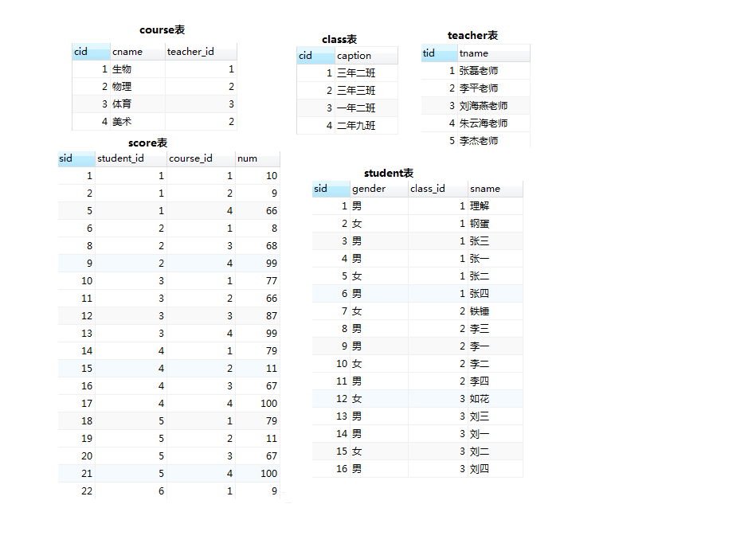Image resolution: width=756 pixels, height=555 pixels.
Task: Select the teacher_id header in course table
Action: [x=201, y=52]
